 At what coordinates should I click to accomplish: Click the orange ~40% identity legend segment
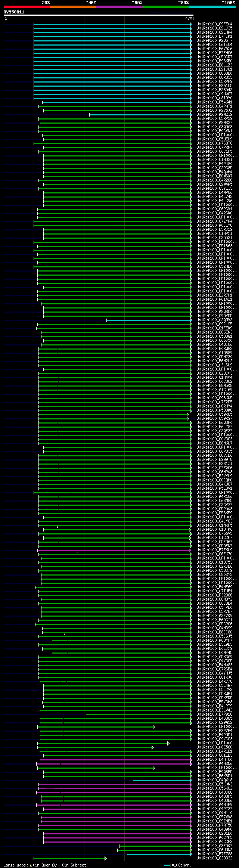(73, 6)
